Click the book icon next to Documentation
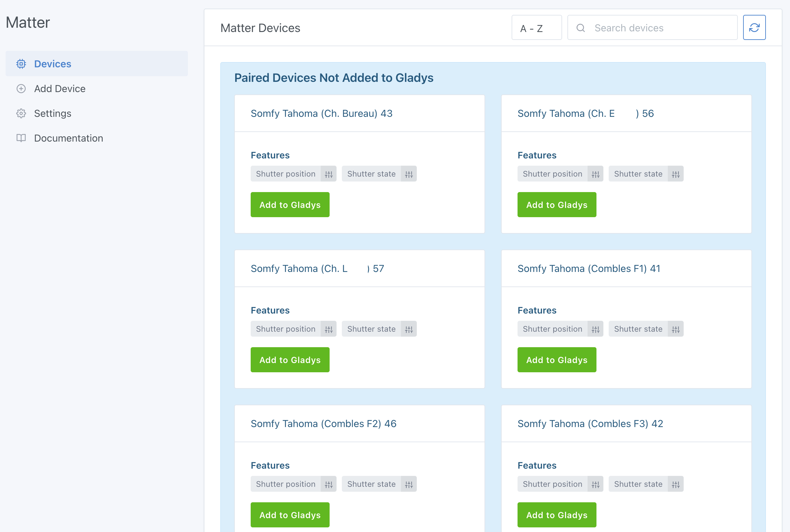 point(21,138)
